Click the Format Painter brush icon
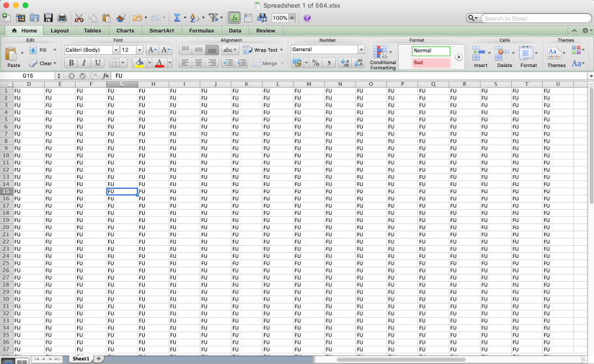594x364 pixels. tap(120, 17)
